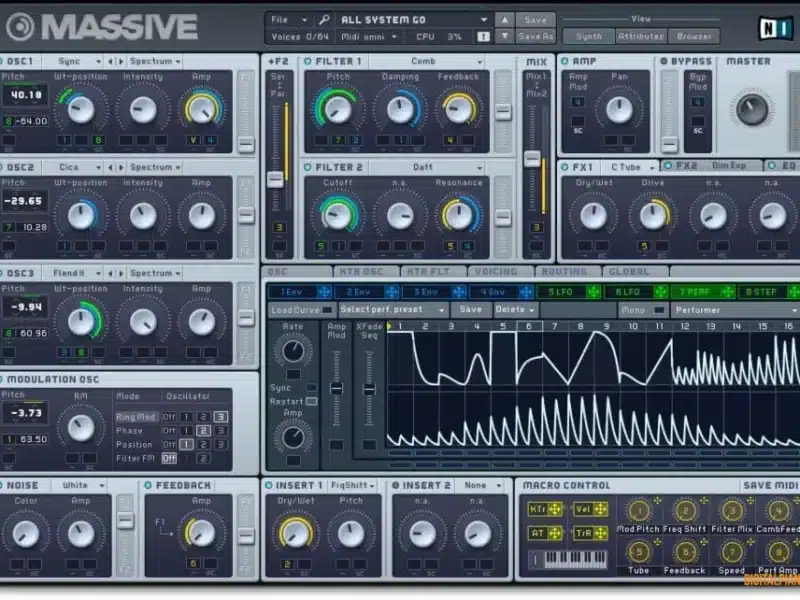The image size is (800, 600).
Task: Select previous OSC1 wavetable arrow
Action: click(110, 61)
